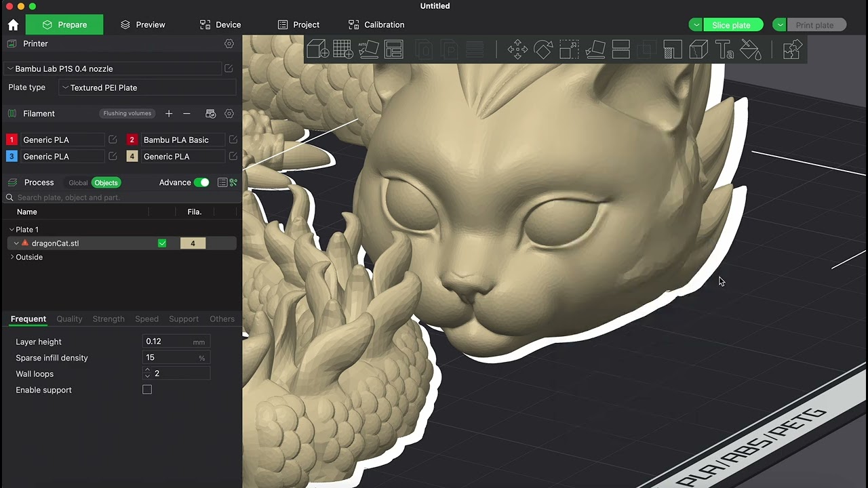The height and width of the screenshot is (488, 868).
Task: Click filament 3 blue color swatch
Action: coord(12,157)
